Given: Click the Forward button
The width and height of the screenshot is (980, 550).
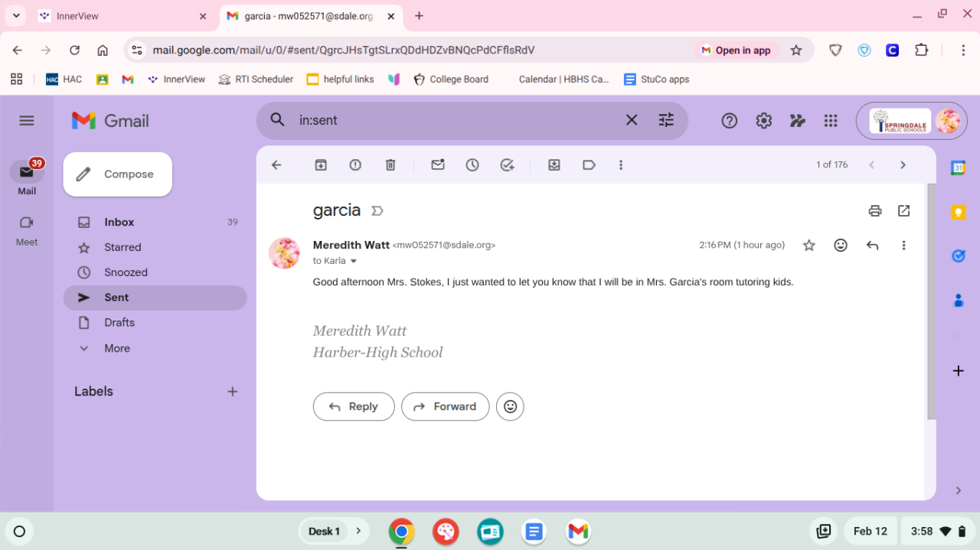Looking at the screenshot, I should 446,407.
